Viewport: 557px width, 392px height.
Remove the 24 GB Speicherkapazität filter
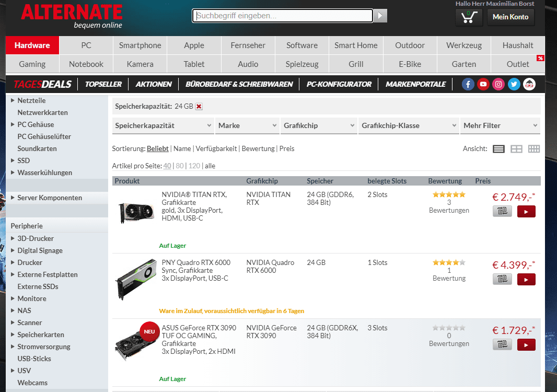(x=199, y=107)
